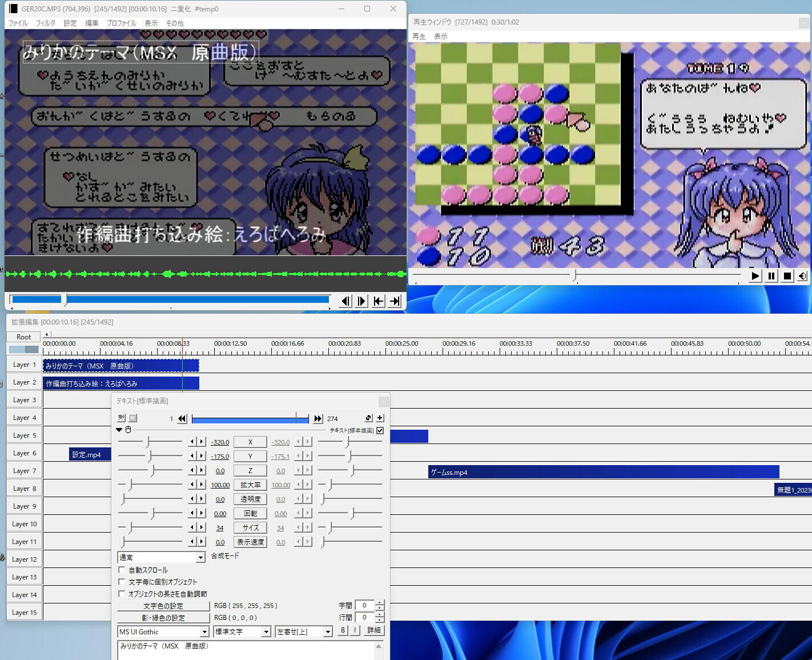812x660 pixels.
Task: Select the 設定.mp4 clip on Layer 6
Action: pyautogui.click(x=90, y=454)
